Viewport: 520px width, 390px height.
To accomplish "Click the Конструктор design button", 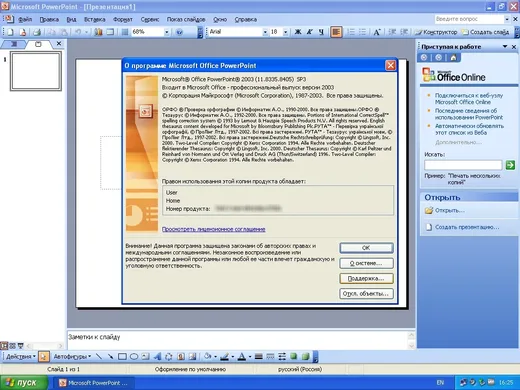I will (x=436, y=32).
